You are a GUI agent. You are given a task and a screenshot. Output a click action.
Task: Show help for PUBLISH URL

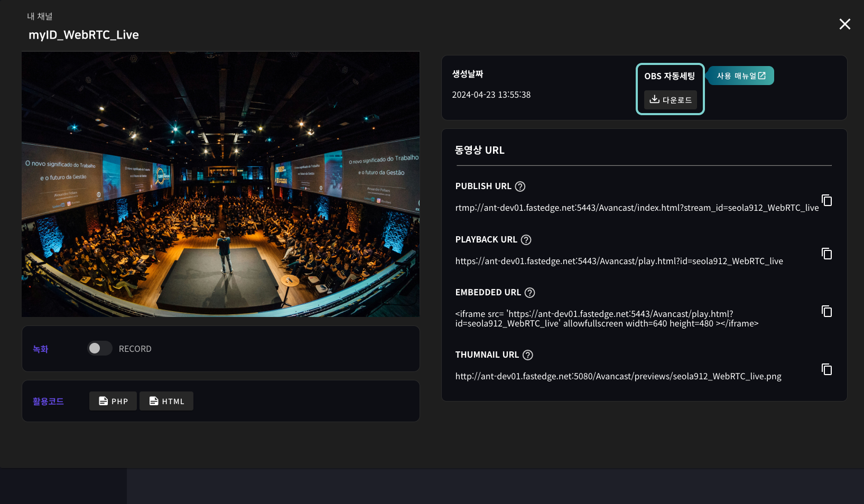point(520,186)
